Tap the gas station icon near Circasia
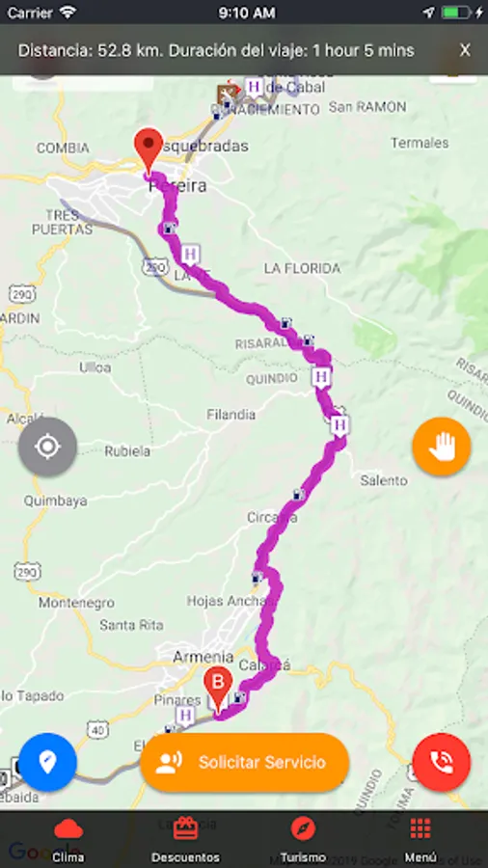 299,494
